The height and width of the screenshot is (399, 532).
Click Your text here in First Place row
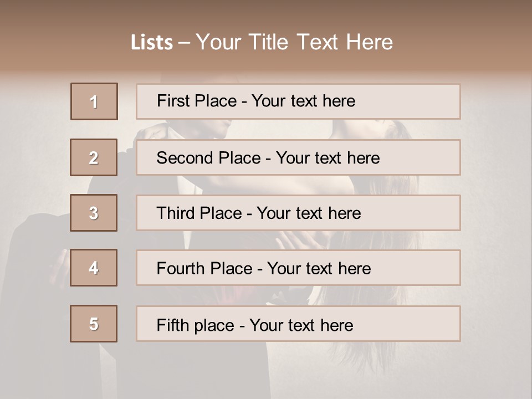click(x=303, y=101)
